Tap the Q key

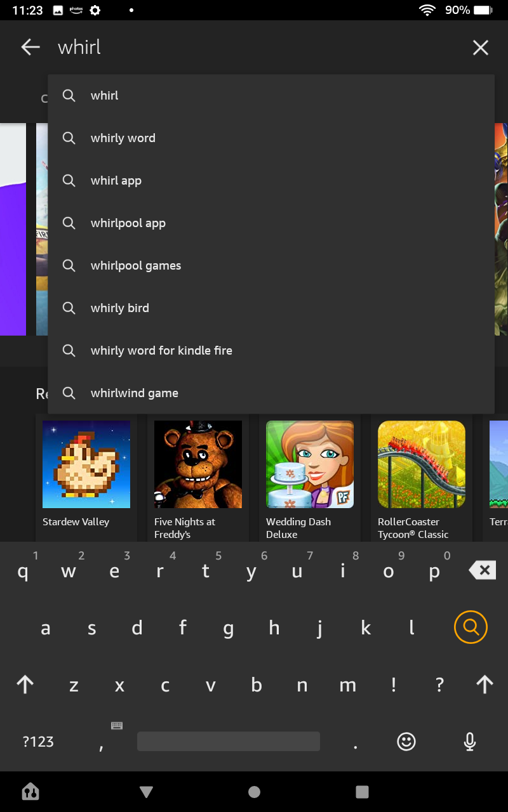click(23, 572)
